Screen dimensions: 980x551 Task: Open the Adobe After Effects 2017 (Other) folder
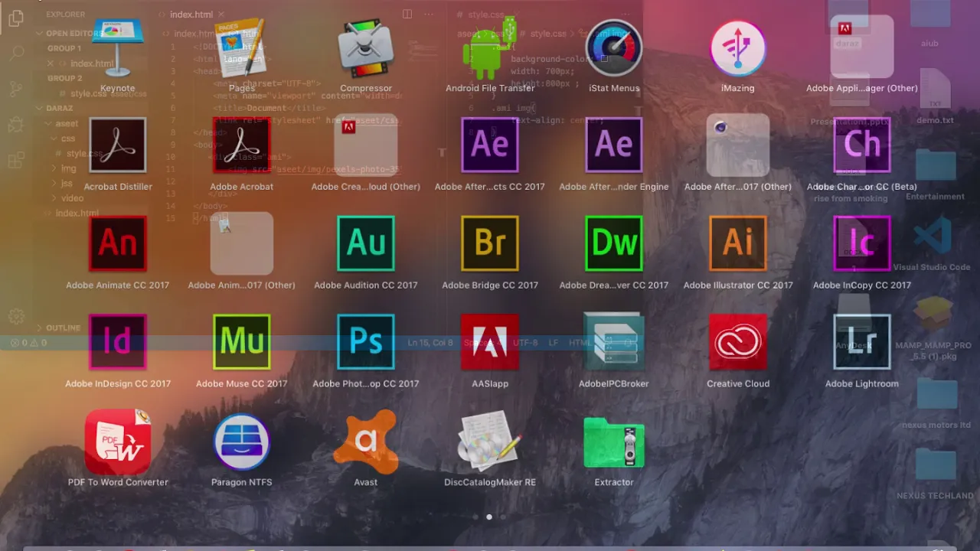coord(738,145)
